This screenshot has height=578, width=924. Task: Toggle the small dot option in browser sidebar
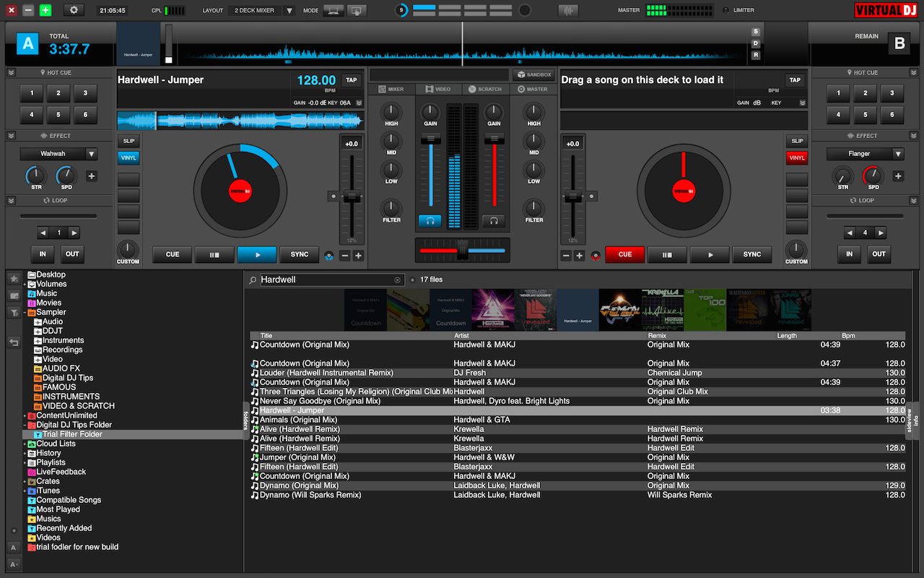pyautogui.click(x=14, y=530)
